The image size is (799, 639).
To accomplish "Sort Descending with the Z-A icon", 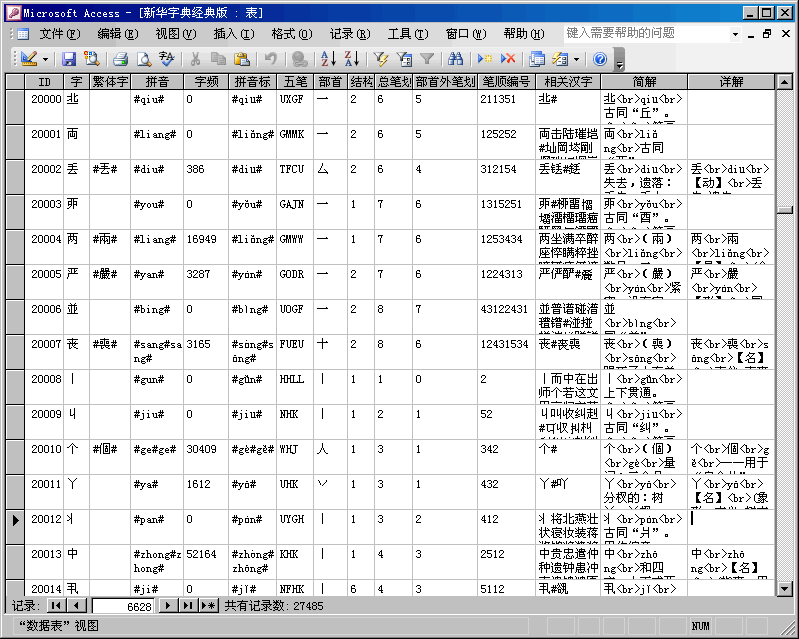I will (352, 59).
